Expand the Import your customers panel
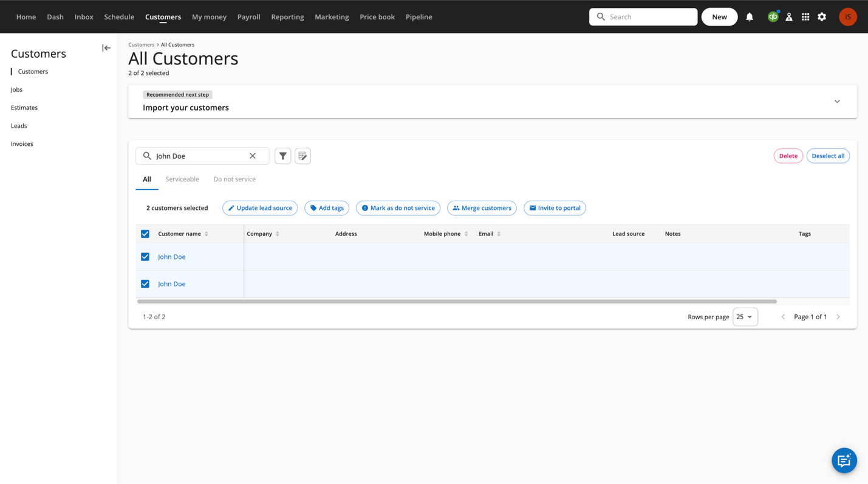868x484 pixels. [837, 102]
